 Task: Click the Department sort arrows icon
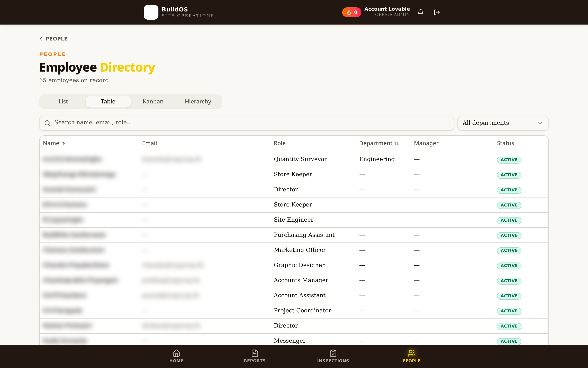point(396,143)
